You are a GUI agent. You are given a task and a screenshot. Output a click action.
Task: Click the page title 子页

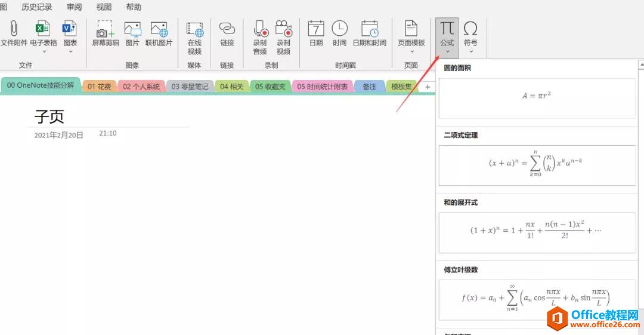tap(49, 116)
